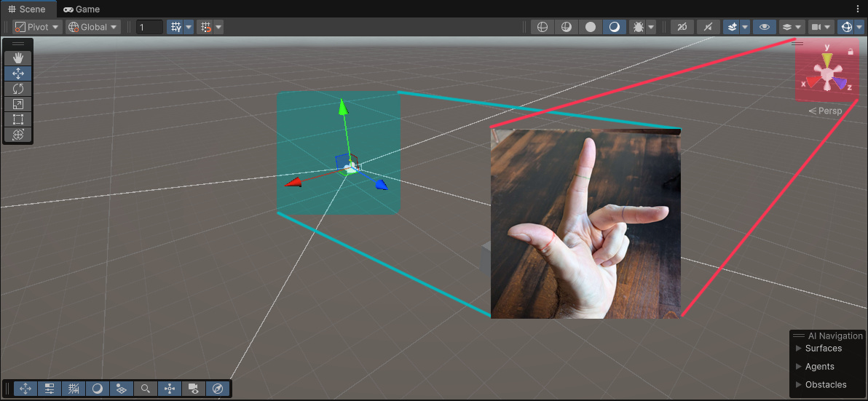Select the Rect transform tool
Screen dimensions: 868x401
pos(18,119)
